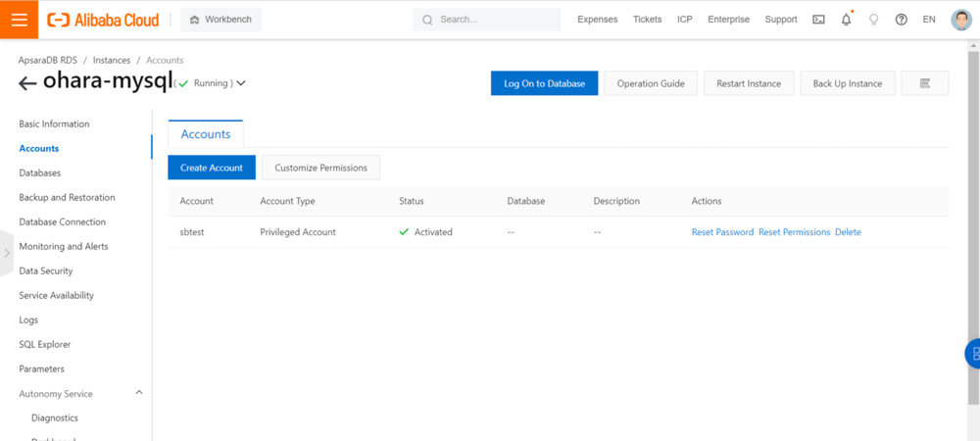Viewport: 980px width, 441px height.
Task: Open Databases in the sidebar
Action: pos(40,173)
